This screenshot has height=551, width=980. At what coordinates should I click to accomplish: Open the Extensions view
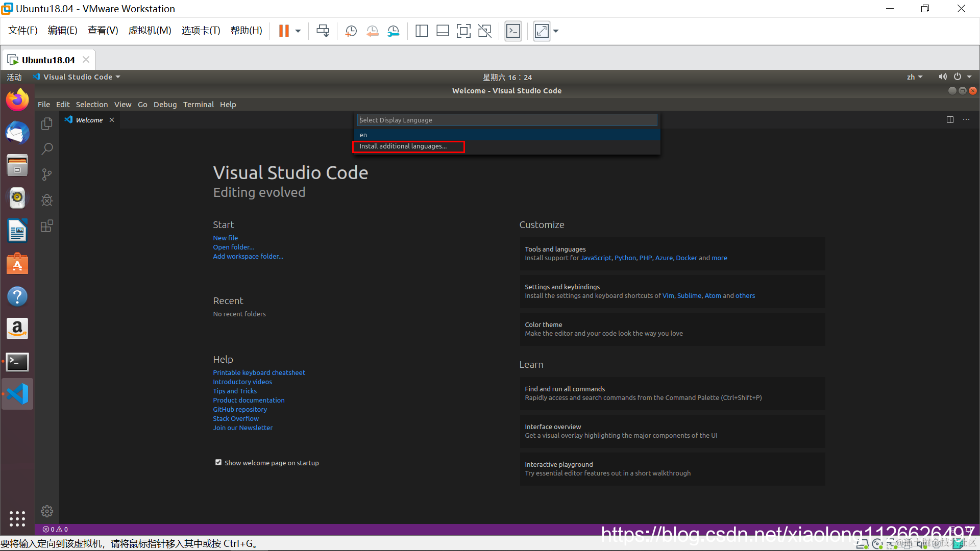tap(47, 226)
